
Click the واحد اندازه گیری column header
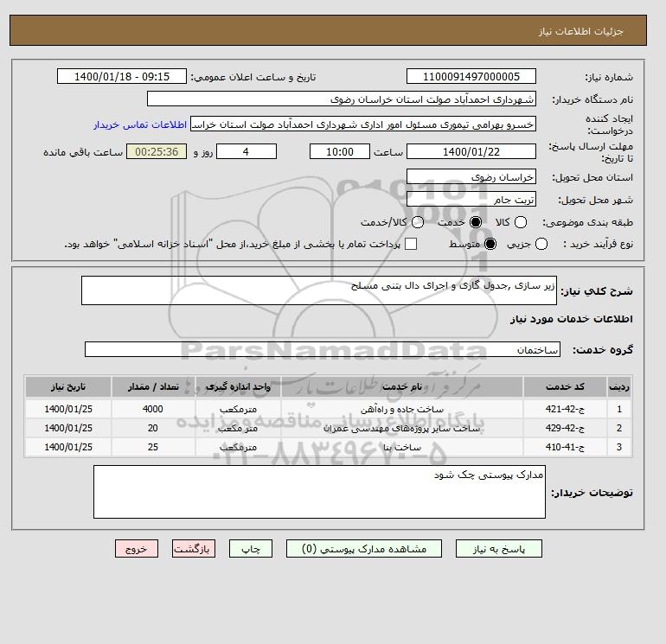click(x=238, y=386)
